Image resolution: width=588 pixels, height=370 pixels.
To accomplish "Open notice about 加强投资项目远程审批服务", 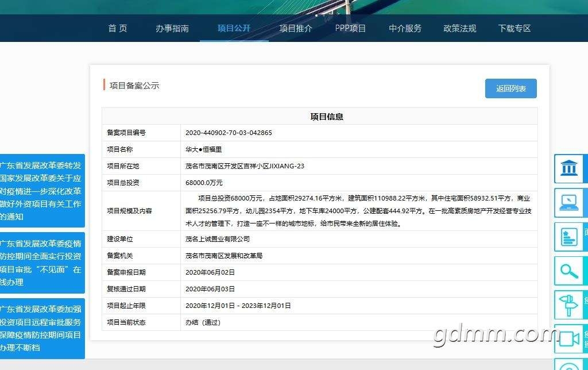I will [41, 328].
